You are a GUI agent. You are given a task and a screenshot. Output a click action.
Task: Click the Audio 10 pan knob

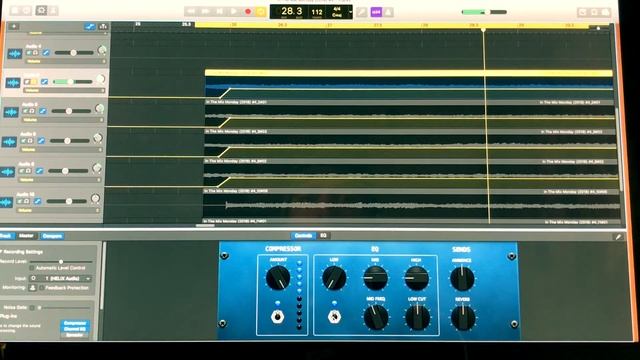tap(96, 199)
